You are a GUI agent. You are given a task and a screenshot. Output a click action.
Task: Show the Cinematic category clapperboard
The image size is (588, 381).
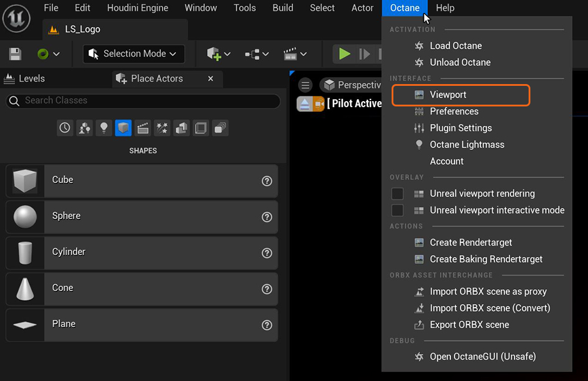[x=142, y=128]
